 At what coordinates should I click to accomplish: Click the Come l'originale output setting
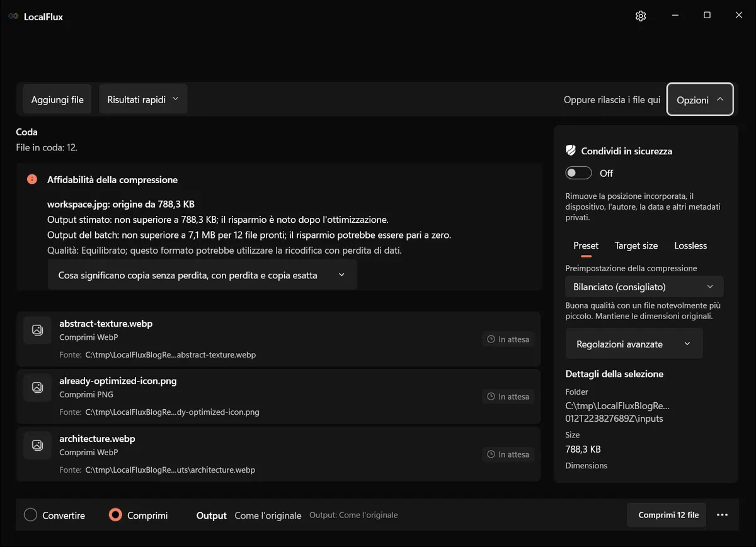pyautogui.click(x=268, y=516)
